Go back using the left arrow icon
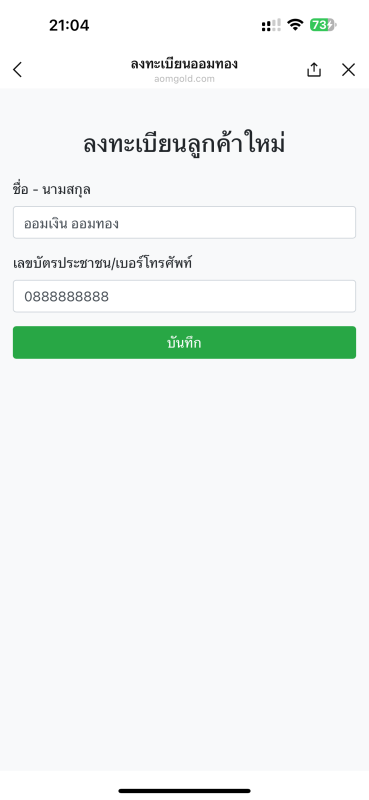This screenshot has width=369, height=800. click(x=17, y=69)
